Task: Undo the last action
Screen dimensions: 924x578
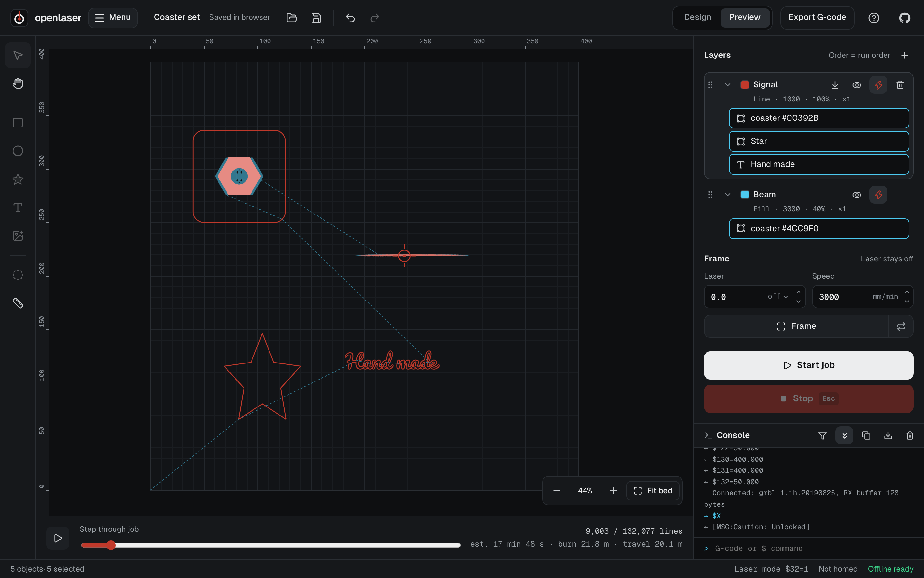Action: pos(350,18)
